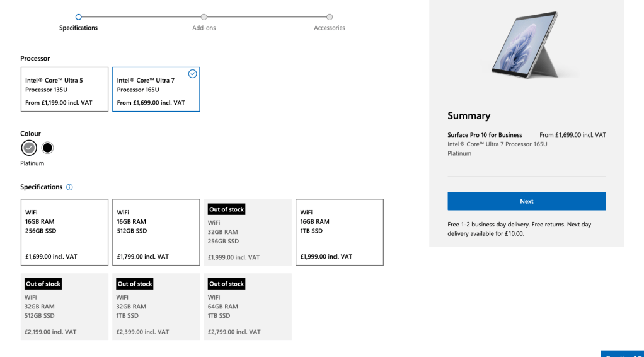Image resolution: width=644 pixels, height=357 pixels.
Task: Click out-of-stock 32GB RAM 512GB SSD card
Action: tap(64, 307)
